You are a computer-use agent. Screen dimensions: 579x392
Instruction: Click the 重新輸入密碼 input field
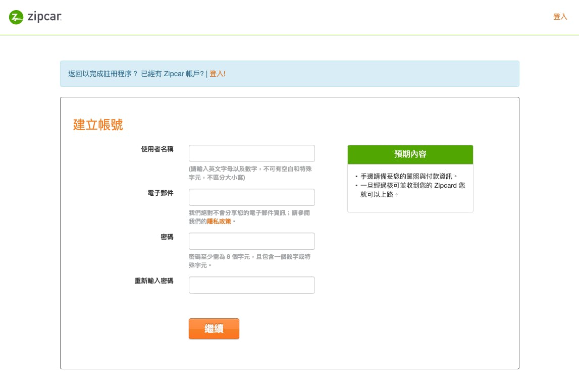(251, 285)
